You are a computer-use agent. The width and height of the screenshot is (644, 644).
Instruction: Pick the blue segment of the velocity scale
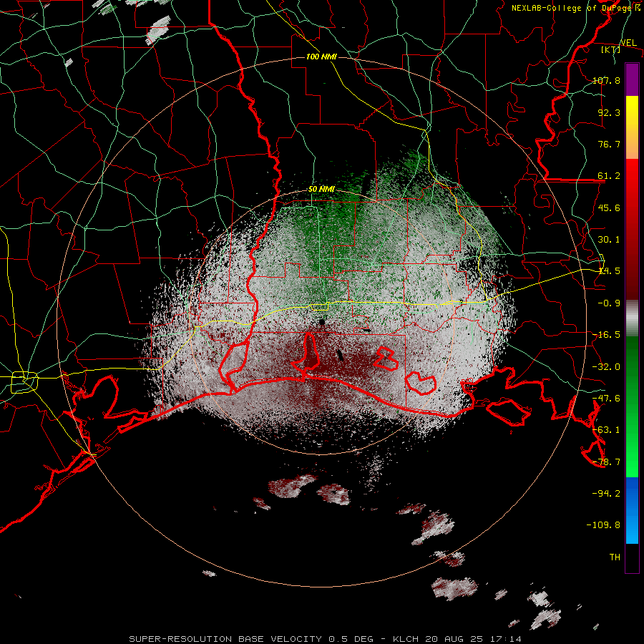point(632,510)
